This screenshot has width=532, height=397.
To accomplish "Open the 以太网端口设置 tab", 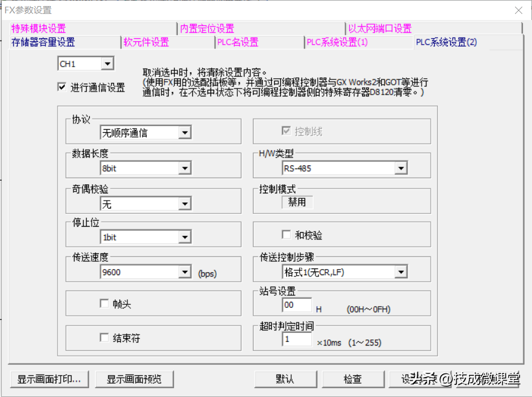I will pos(380,28).
